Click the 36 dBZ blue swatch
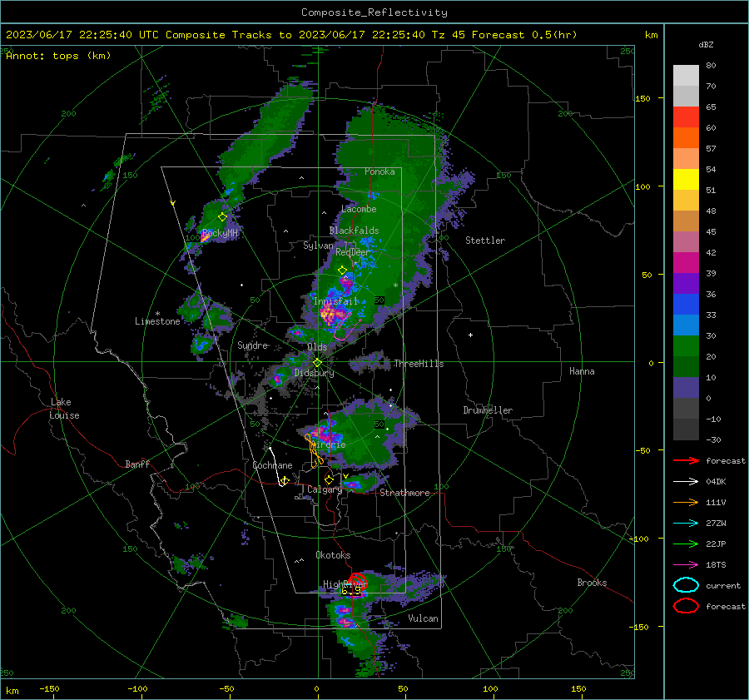This screenshot has width=749, height=700. click(686, 304)
